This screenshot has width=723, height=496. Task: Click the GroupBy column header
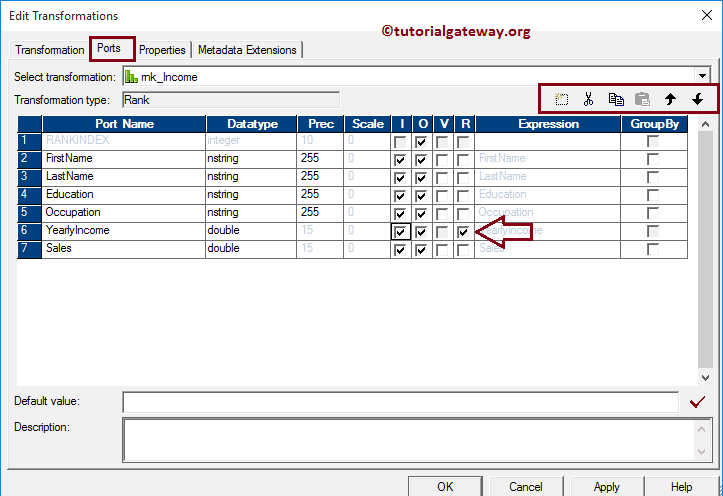click(x=654, y=124)
